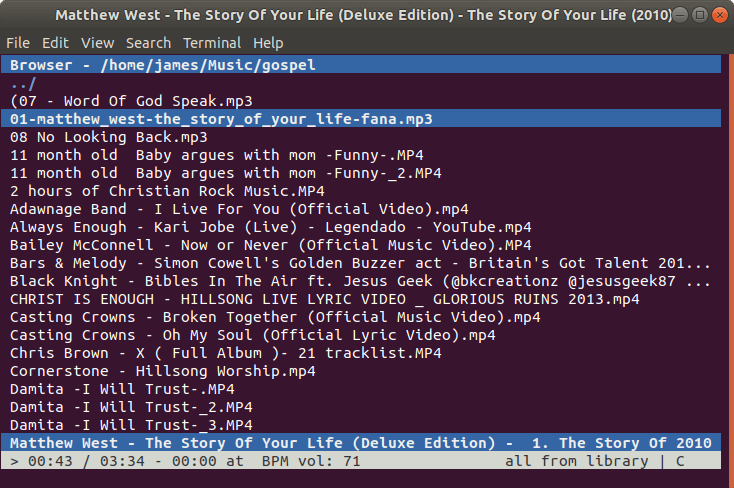Select '(07 - Word Of God Speak.mp3'
The width and height of the screenshot is (734, 488).
tap(131, 101)
